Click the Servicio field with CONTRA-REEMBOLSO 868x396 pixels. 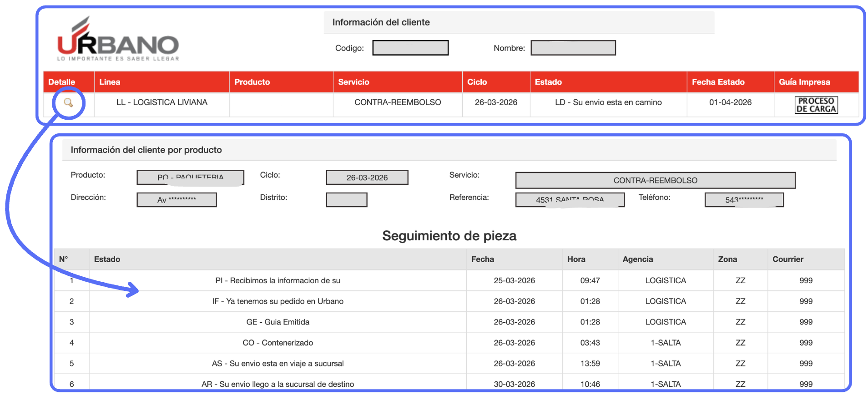655,180
